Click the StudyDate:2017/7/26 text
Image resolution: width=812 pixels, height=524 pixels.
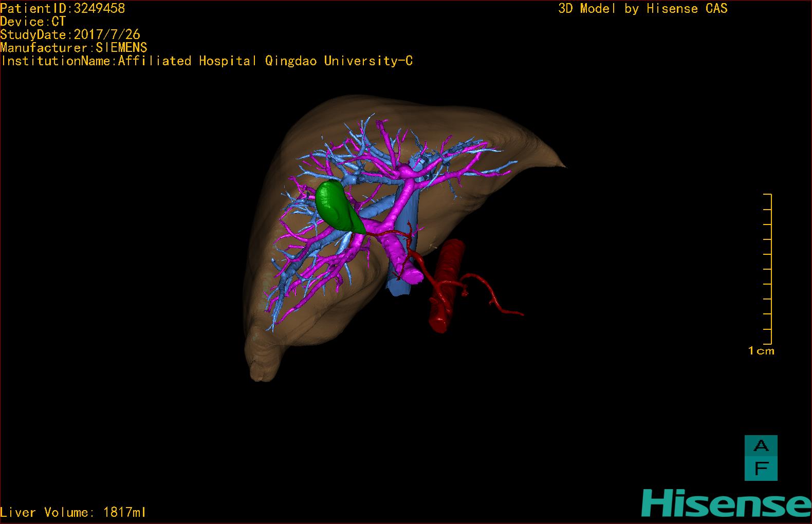coord(70,34)
